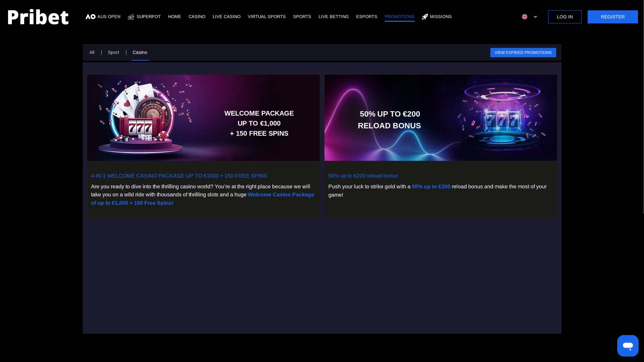Open the 4-in-1 Welcome Casino Package link
This screenshot has height=362, width=644.
pos(179,176)
